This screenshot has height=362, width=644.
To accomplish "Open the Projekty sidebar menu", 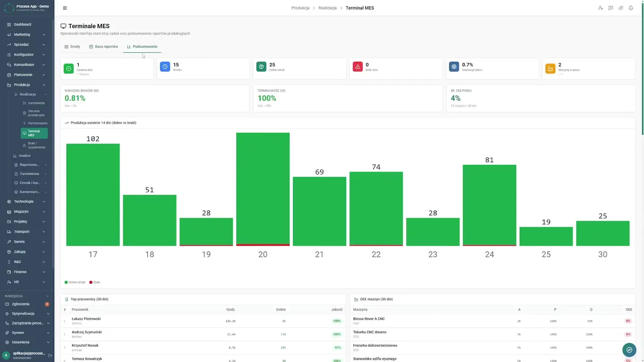I will pos(27,222).
